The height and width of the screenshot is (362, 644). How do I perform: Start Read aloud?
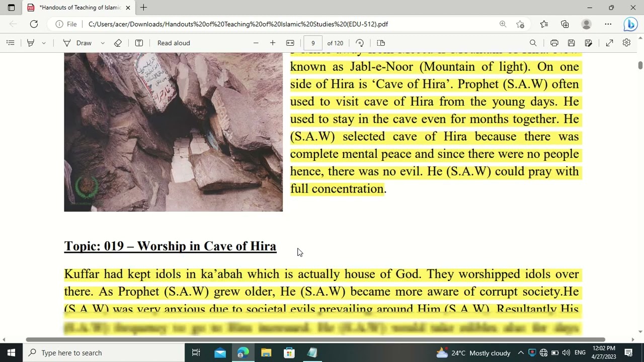(x=174, y=43)
